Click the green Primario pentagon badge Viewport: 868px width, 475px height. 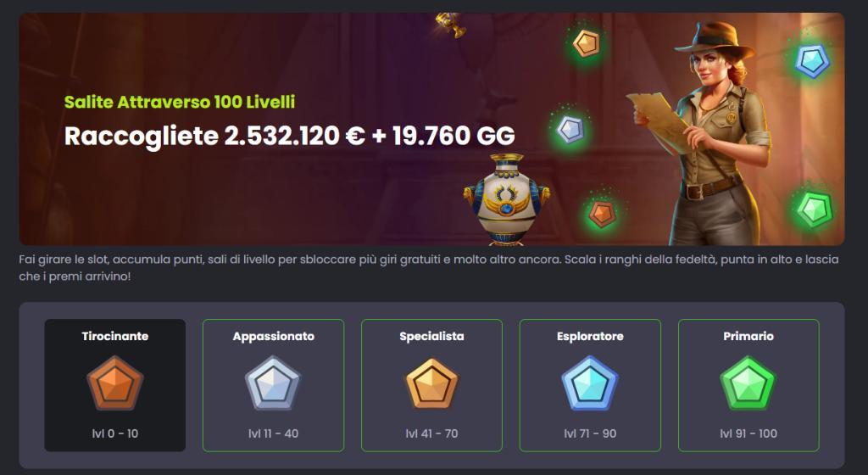(x=748, y=383)
